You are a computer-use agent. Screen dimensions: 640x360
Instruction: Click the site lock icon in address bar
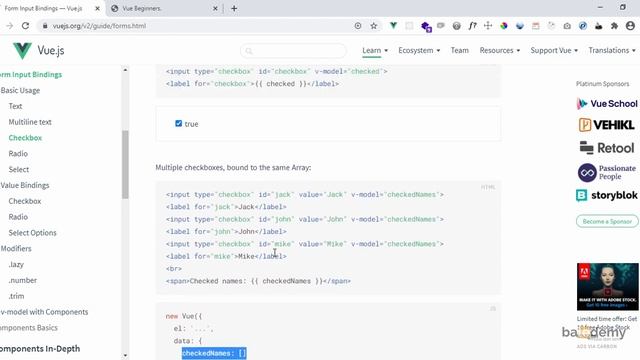[x=44, y=26]
